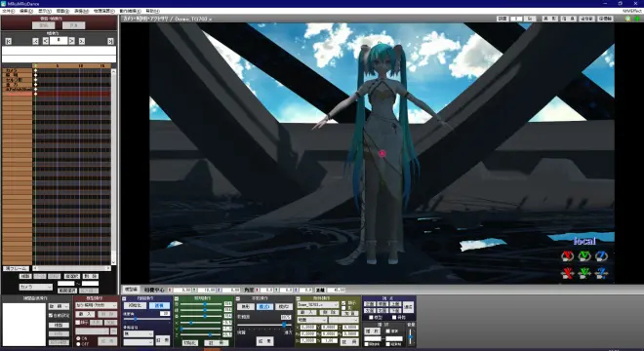
Task: Open the File menu
Action: click(8, 11)
